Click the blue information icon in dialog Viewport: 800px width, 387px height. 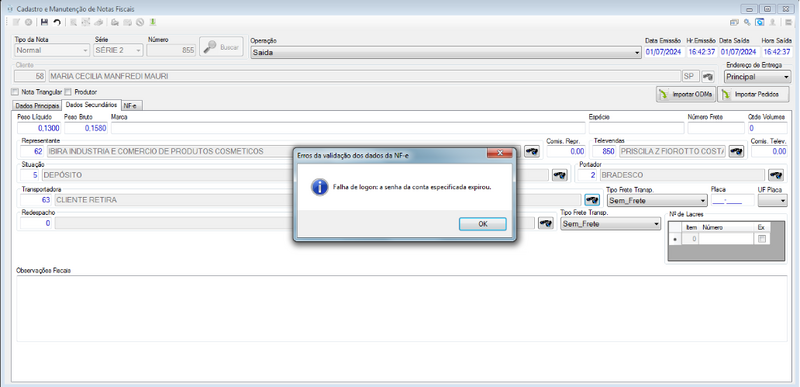(320, 187)
